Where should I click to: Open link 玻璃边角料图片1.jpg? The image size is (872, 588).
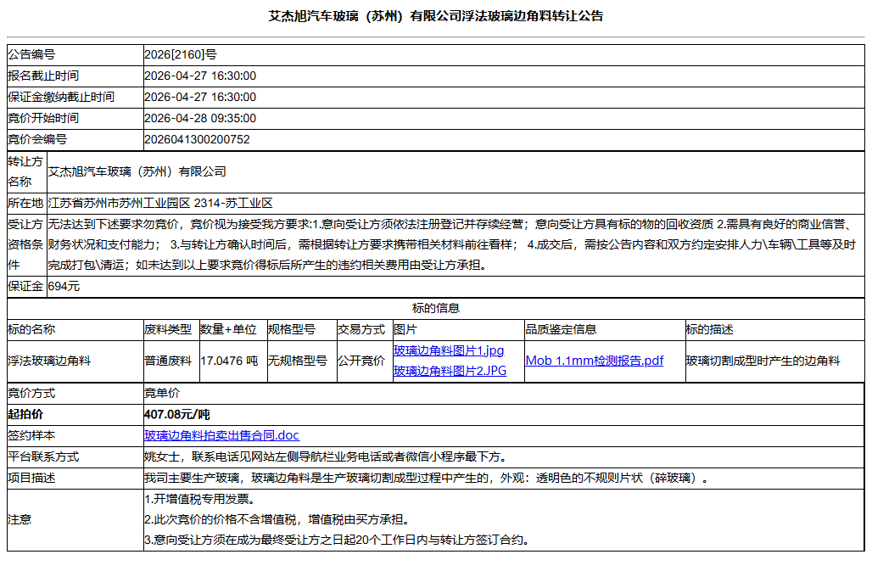click(448, 350)
